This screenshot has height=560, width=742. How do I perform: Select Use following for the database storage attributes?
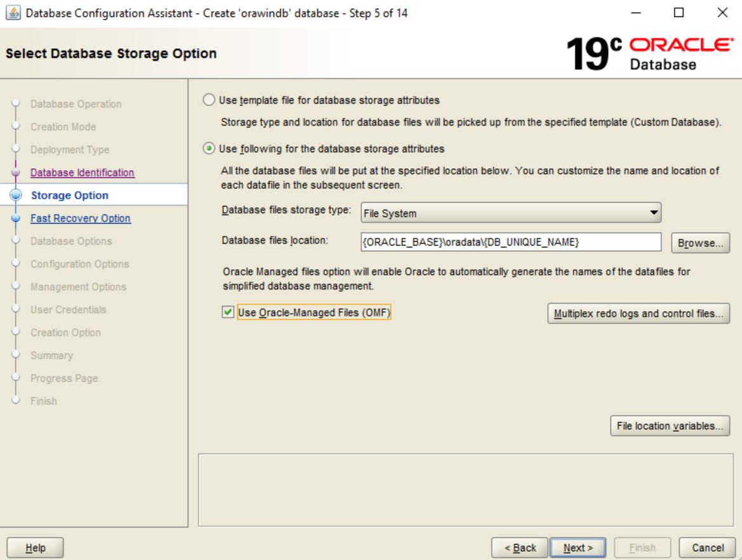click(208, 149)
